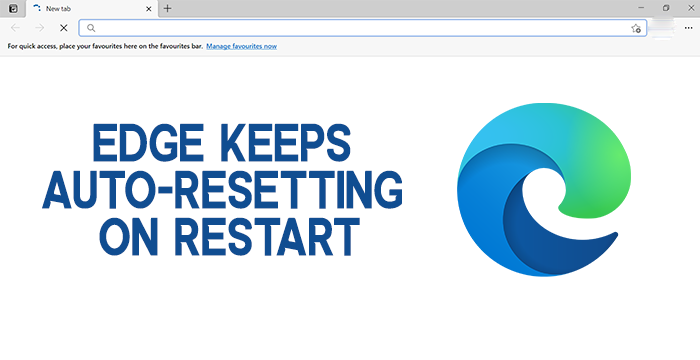Click the favourites bar quick access text
The height and width of the screenshot is (360, 700).
pos(105,46)
